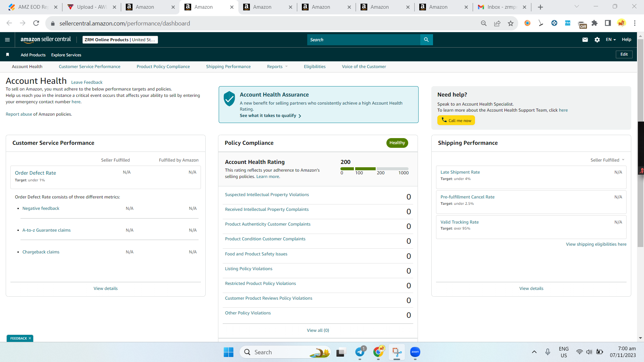Open the Chrome three-dot menu

pyautogui.click(x=635, y=23)
